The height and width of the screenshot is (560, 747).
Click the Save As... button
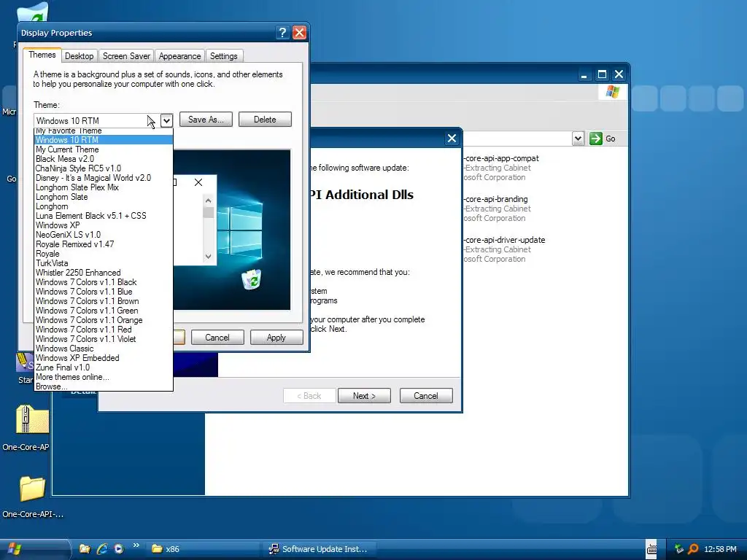[x=206, y=120]
